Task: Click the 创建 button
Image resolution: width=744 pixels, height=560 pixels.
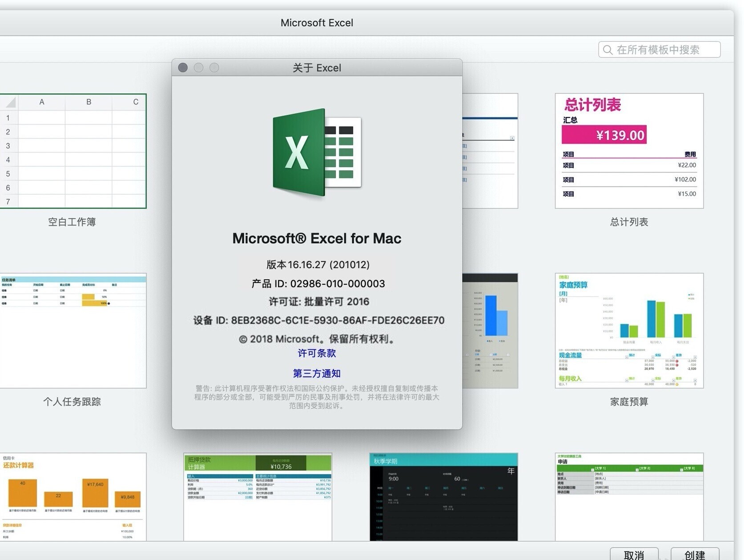Action: click(x=695, y=554)
